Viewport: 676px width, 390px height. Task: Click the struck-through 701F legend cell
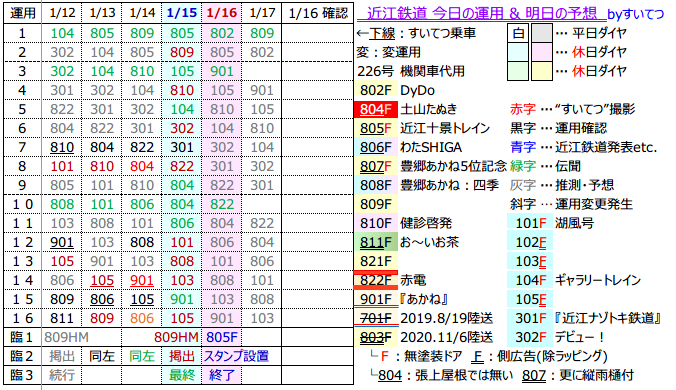coord(376,318)
